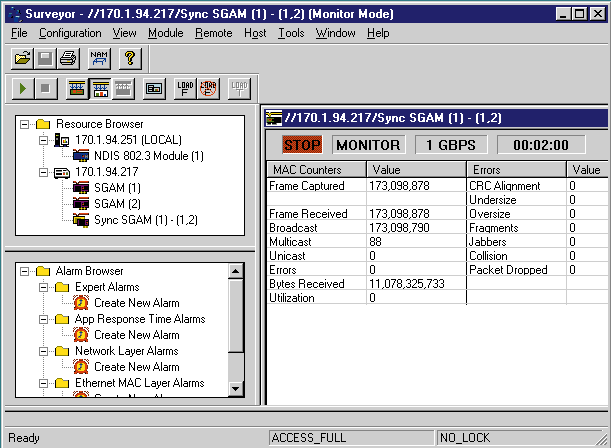
Task: Open the Remote menu
Action: pyautogui.click(x=214, y=33)
